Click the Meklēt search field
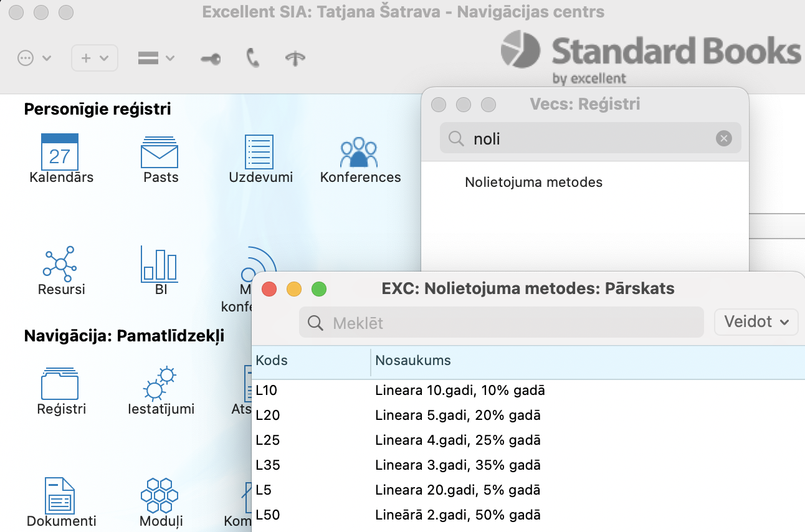Image resolution: width=805 pixels, height=532 pixels. tap(501, 323)
